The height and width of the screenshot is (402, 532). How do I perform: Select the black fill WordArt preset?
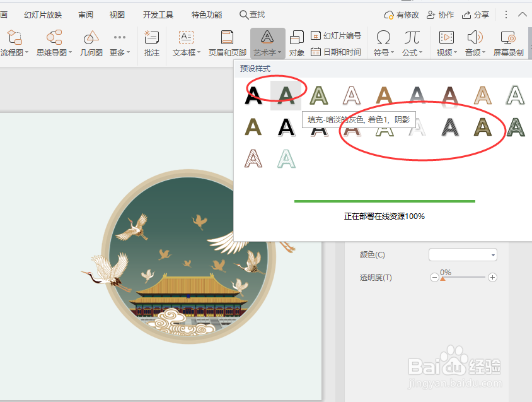253,95
